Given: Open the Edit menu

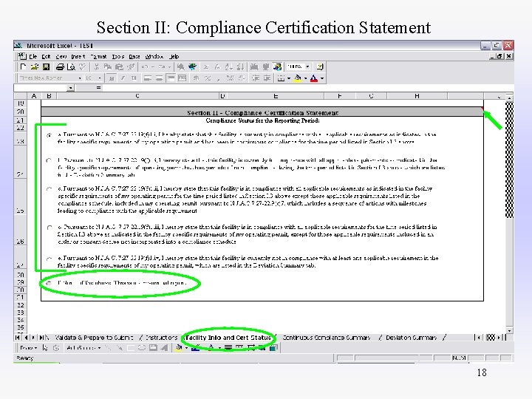Looking at the screenshot, I should pos(46,57).
